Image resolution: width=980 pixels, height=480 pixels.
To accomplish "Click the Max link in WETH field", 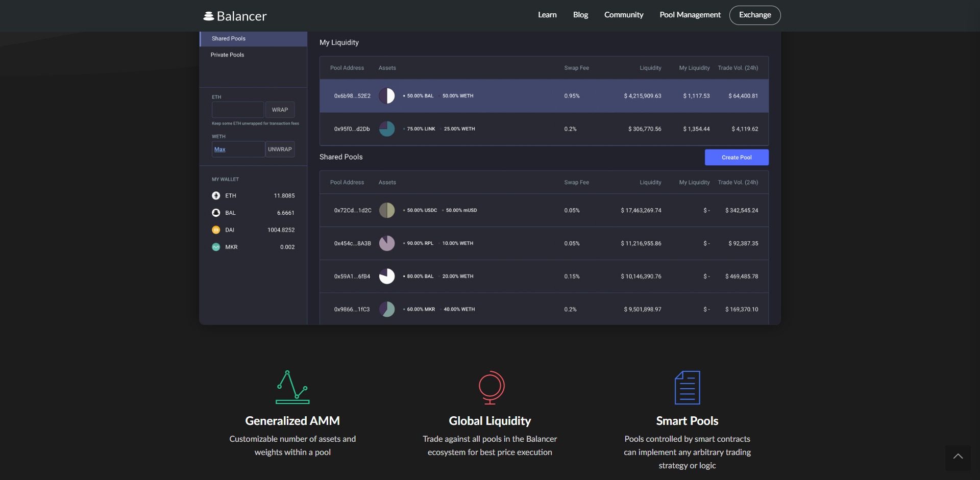I will pyautogui.click(x=219, y=149).
